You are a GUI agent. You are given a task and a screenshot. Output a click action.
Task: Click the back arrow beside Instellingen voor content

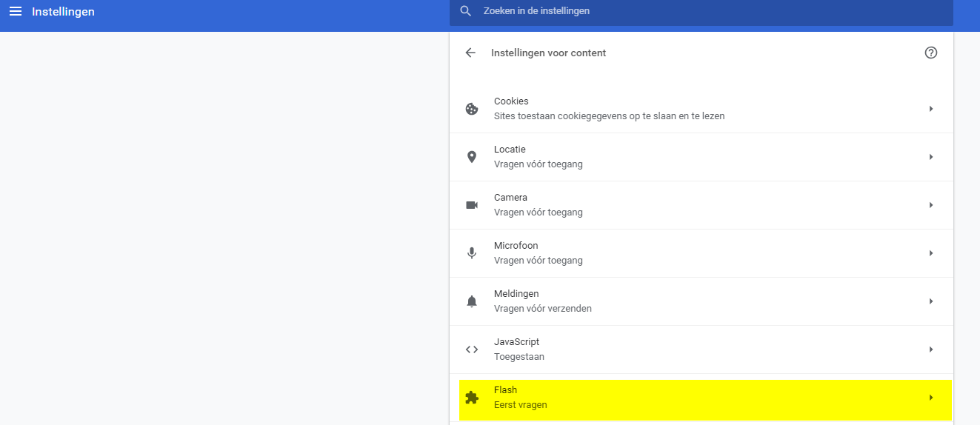click(470, 53)
